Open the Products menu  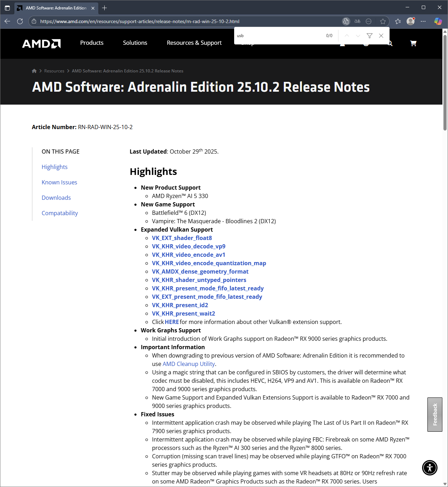[92, 43]
